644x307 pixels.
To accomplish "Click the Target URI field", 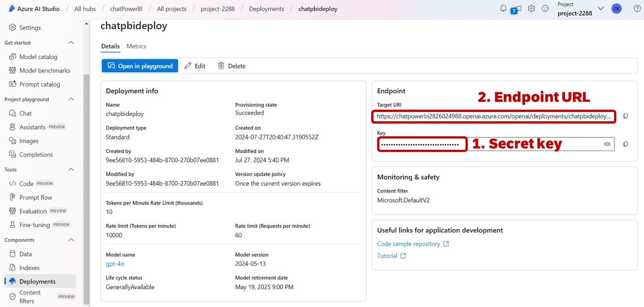I will 494,116.
